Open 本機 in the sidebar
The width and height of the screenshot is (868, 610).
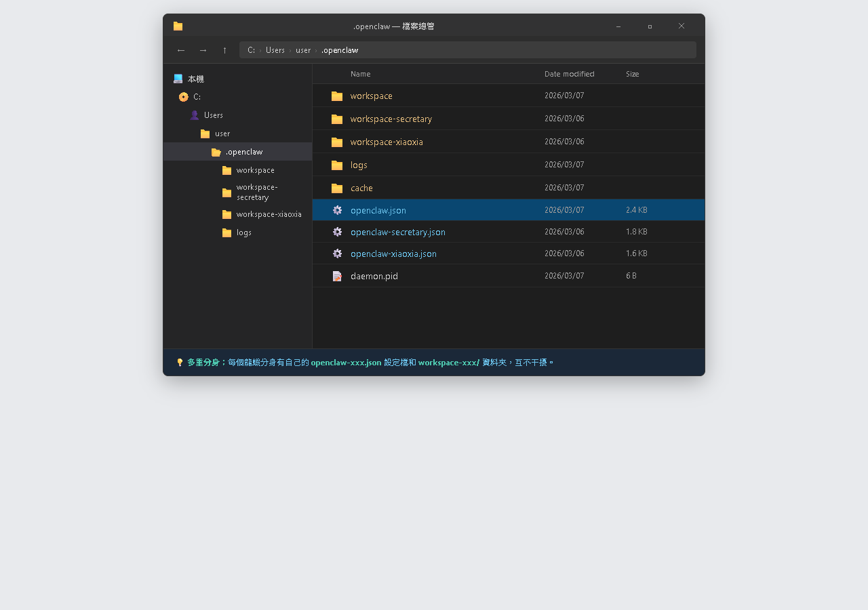click(195, 79)
